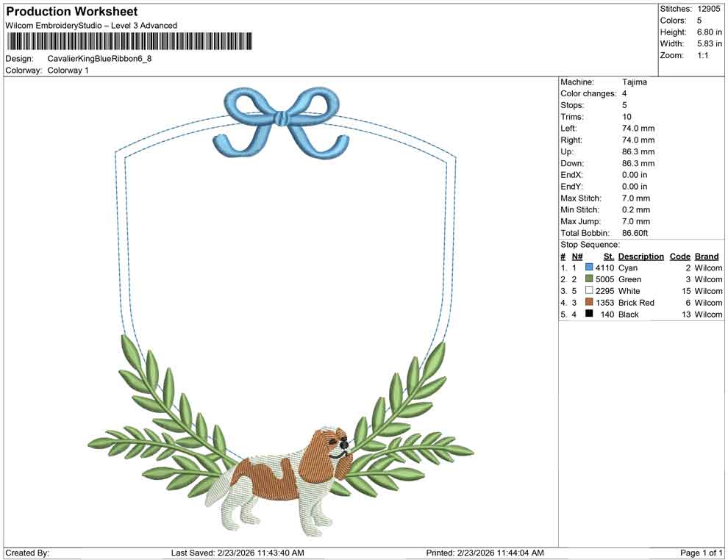Click the Total Bobbin value 86.60ft
Image resolution: width=728 pixels, height=560 pixels.
pos(635,233)
